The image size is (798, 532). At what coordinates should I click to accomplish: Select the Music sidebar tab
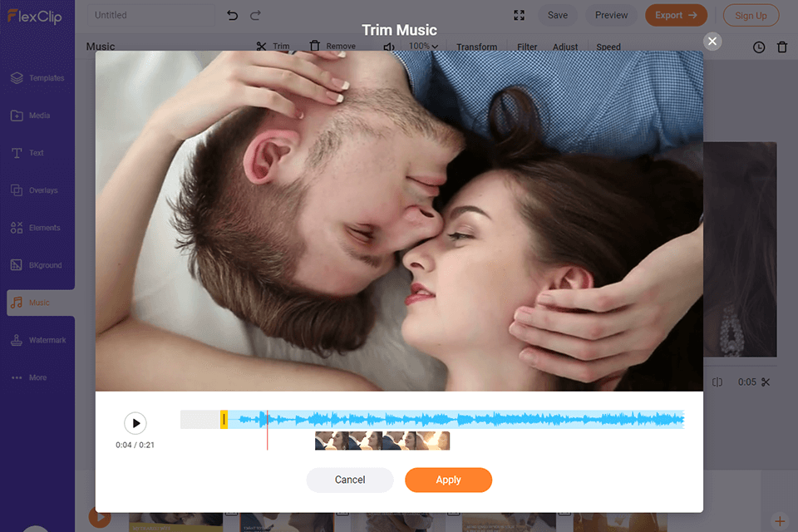tap(41, 303)
